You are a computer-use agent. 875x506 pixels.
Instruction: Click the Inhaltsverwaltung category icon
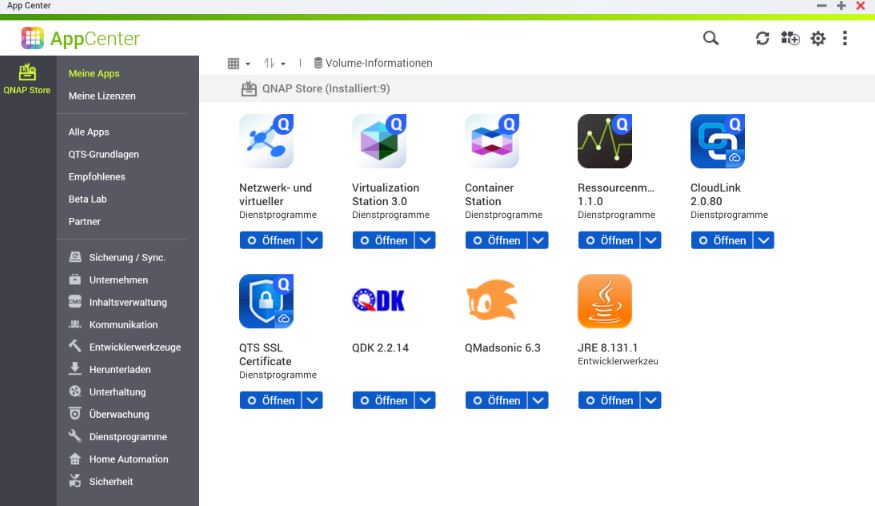click(75, 302)
